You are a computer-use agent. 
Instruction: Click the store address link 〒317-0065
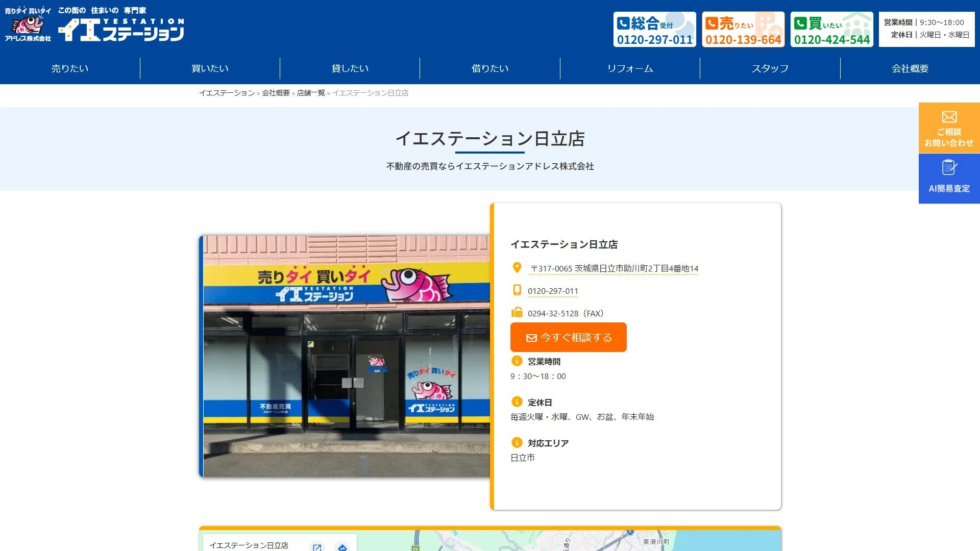pos(614,268)
